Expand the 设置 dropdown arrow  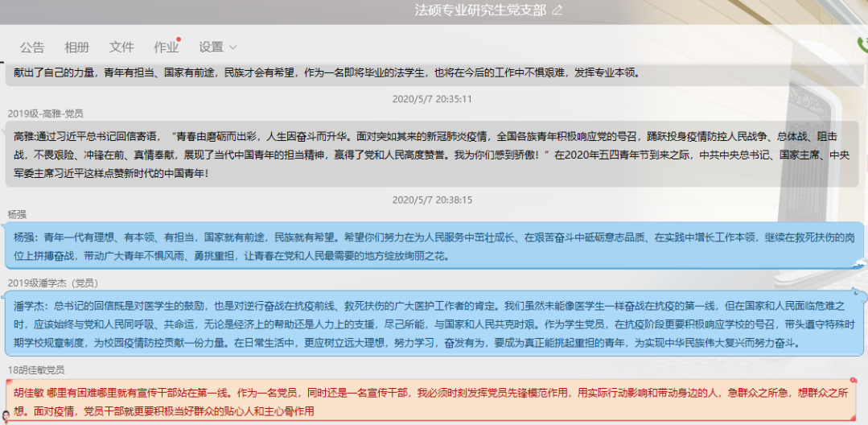233,47
